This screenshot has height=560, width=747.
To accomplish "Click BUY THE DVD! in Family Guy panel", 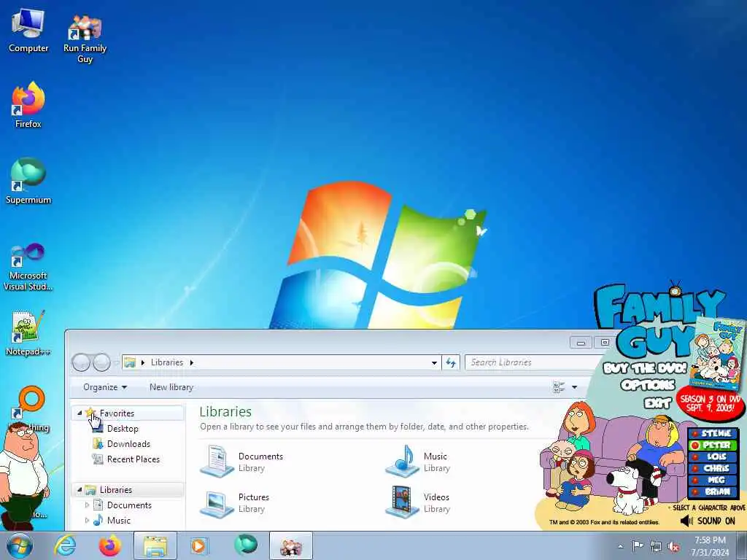I will point(645,368).
